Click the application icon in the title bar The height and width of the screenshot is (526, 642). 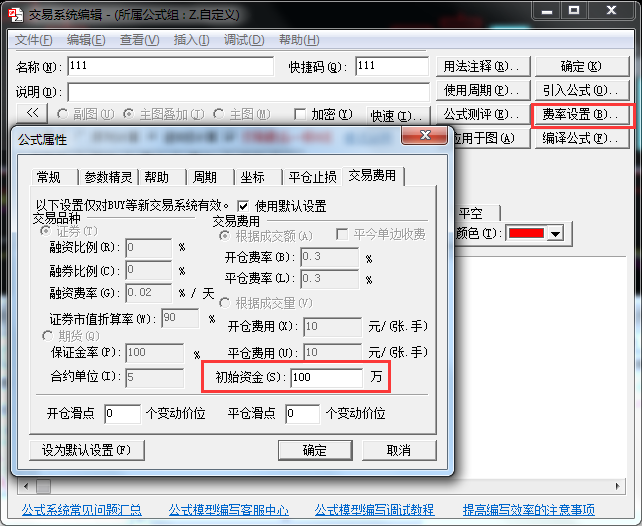pos(16,14)
